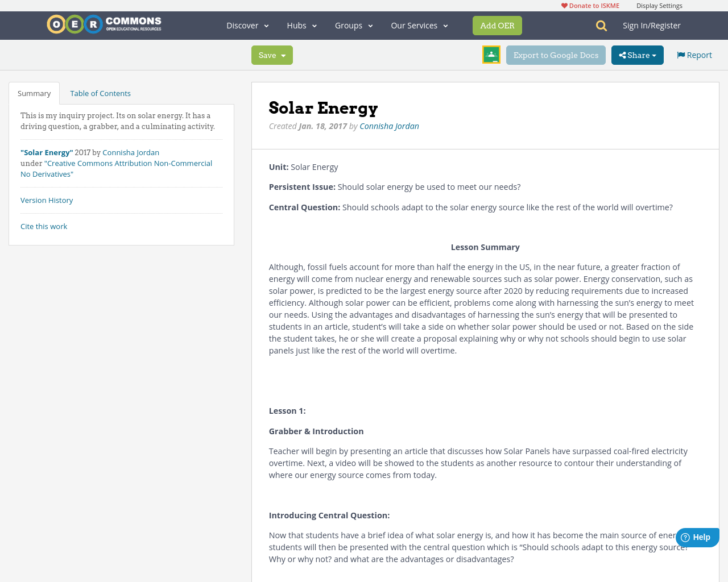Open the search magnifier
Image resolution: width=728 pixels, height=582 pixels.
[x=601, y=24]
